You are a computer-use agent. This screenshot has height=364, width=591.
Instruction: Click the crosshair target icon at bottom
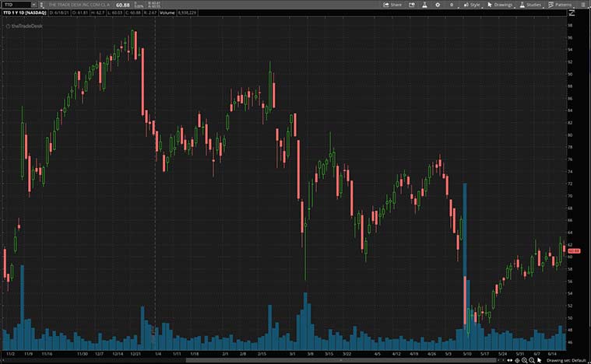(x=517, y=360)
